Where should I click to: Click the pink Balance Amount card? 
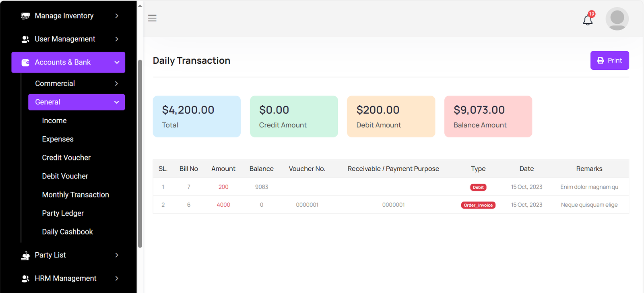click(x=488, y=116)
